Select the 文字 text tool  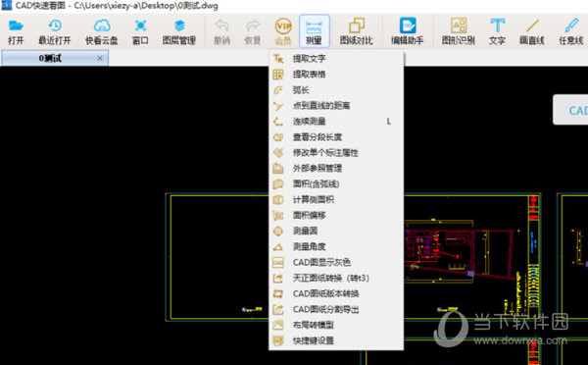coord(497,32)
